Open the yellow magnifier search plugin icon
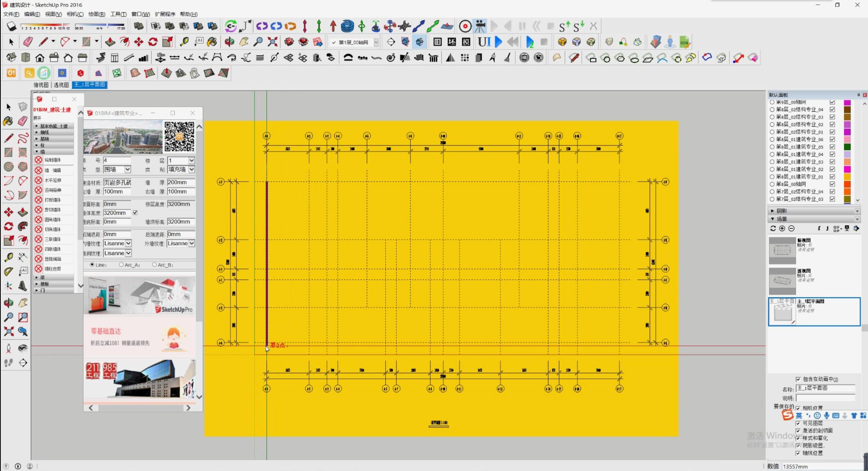Viewport: 868px width, 471px height. tap(29, 73)
